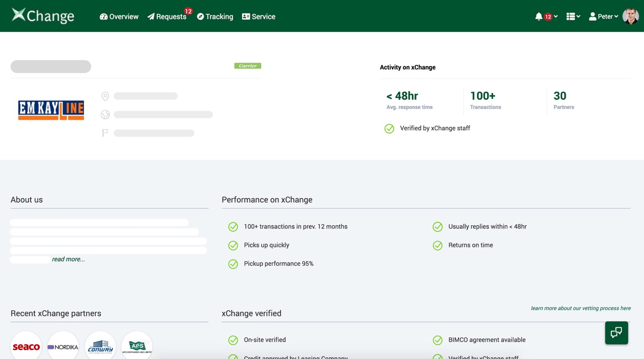
Task: Click the 'read more...' link
Action: coord(68,259)
